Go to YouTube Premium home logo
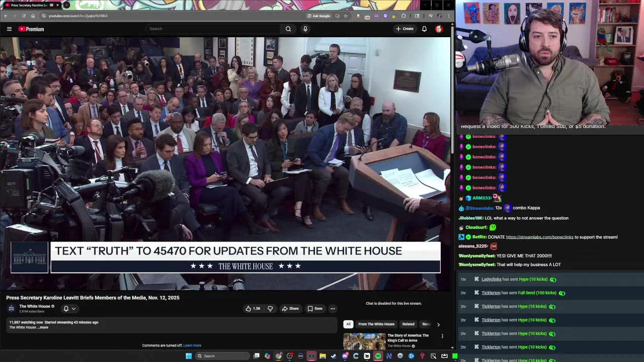The width and height of the screenshot is (644, 362). coord(31,29)
